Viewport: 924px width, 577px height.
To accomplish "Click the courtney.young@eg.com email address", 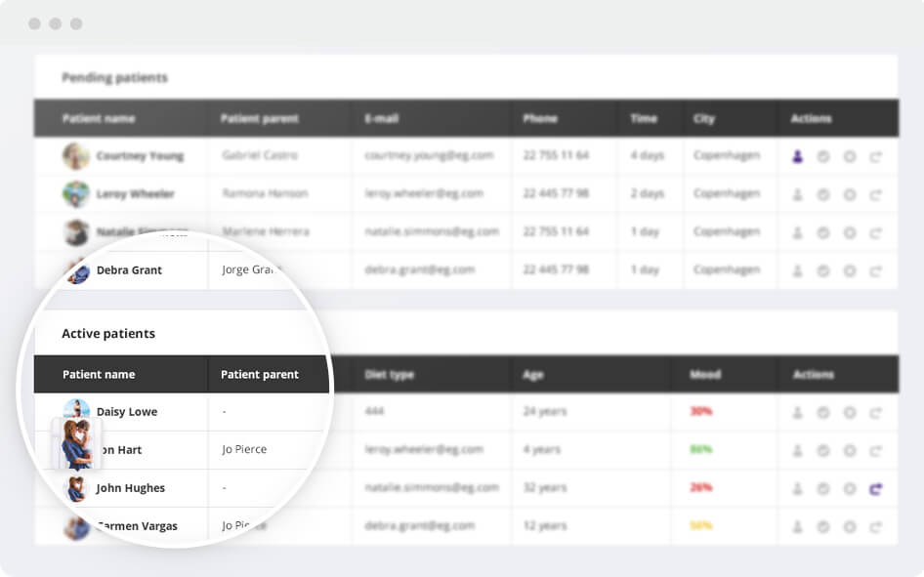I will 424,156.
